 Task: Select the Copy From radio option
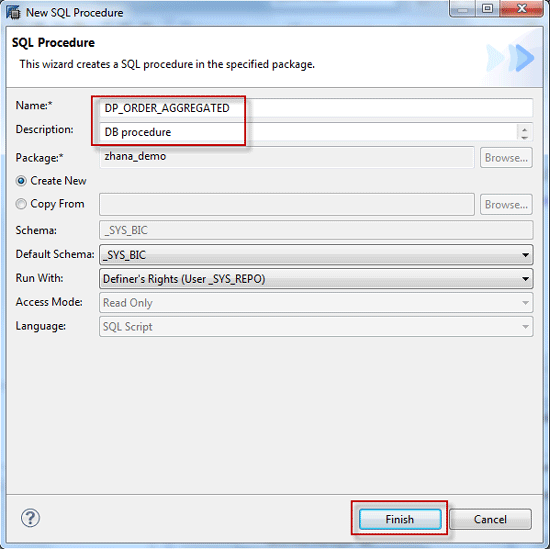[21, 204]
